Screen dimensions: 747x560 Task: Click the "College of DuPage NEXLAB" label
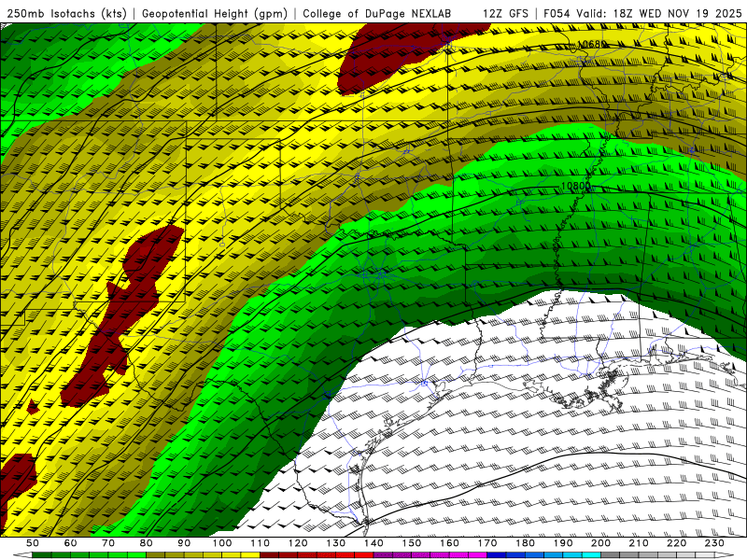(x=377, y=14)
